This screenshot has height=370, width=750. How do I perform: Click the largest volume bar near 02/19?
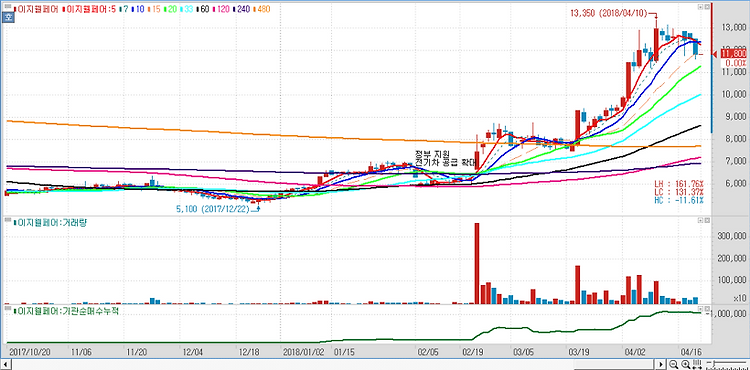click(x=476, y=263)
